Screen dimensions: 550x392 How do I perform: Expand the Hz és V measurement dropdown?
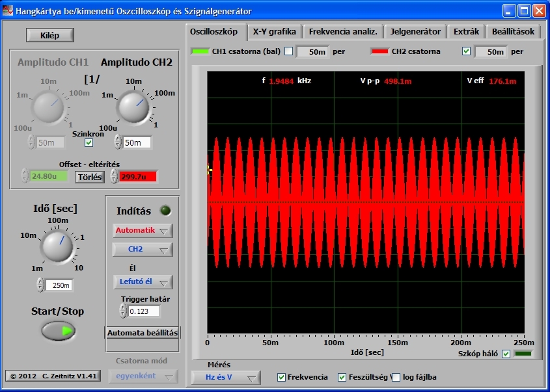point(225,377)
